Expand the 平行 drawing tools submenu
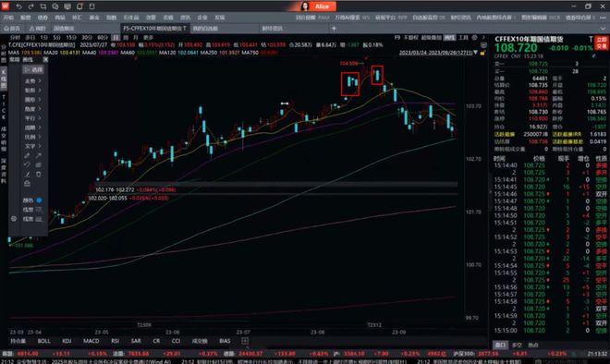 click(32, 118)
